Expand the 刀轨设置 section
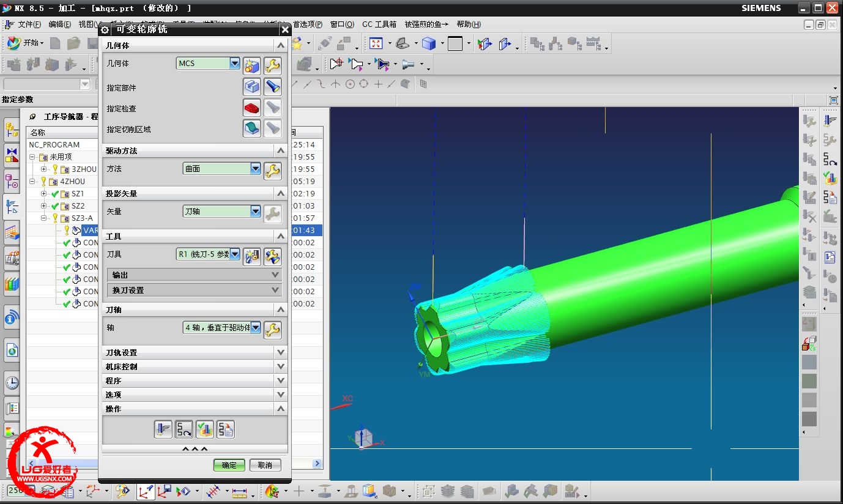Image resolution: width=843 pixels, height=504 pixels. click(x=195, y=352)
